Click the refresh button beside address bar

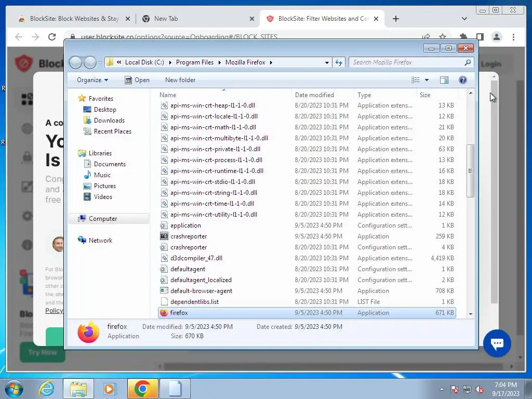tap(339, 62)
